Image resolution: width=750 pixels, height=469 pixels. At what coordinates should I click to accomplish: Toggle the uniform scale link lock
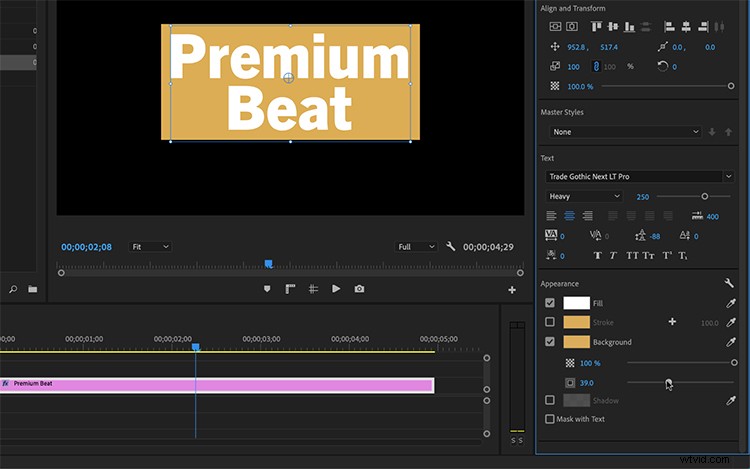[596, 66]
